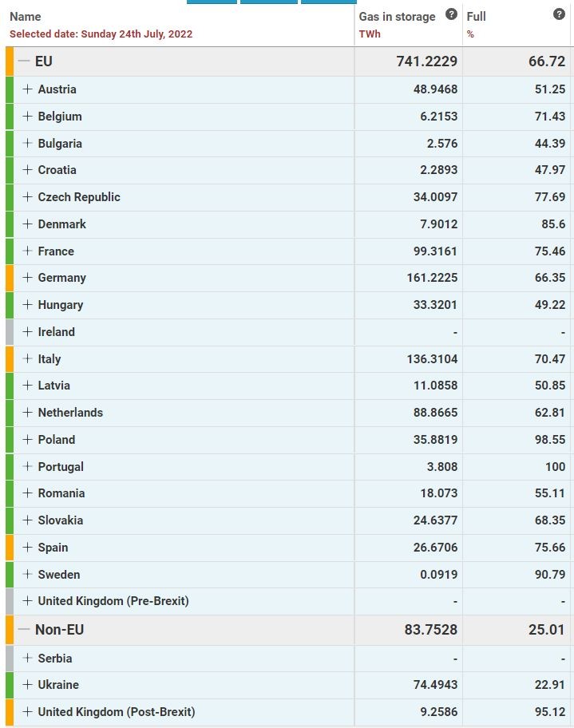Select Non-EU total value 83.7528
Viewport: 574px width, 728px height.
[x=430, y=630]
